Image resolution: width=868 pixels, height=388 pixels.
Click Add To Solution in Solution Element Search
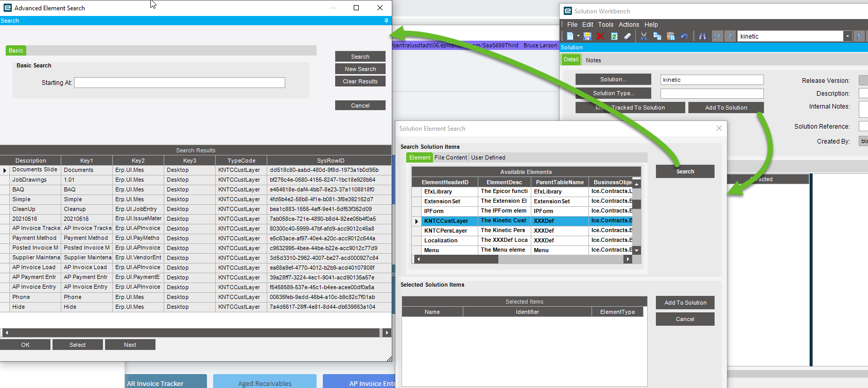point(685,303)
